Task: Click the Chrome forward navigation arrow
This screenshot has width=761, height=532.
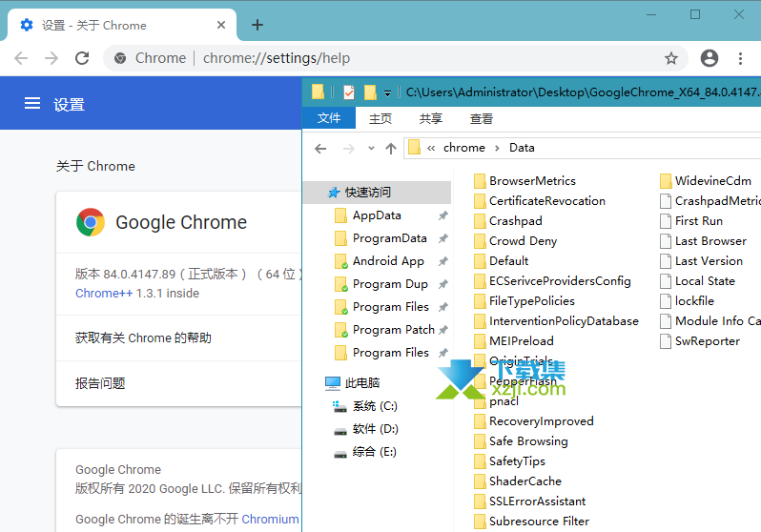Action: point(51,58)
